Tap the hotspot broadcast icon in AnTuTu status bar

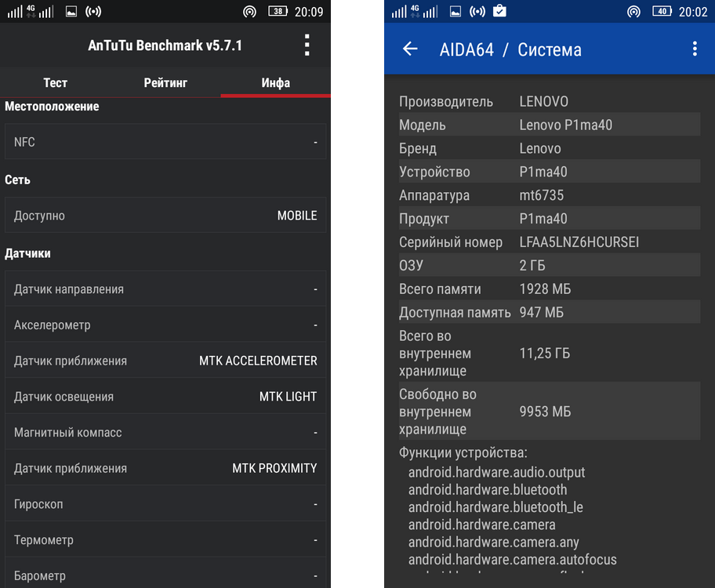coord(93,12)
